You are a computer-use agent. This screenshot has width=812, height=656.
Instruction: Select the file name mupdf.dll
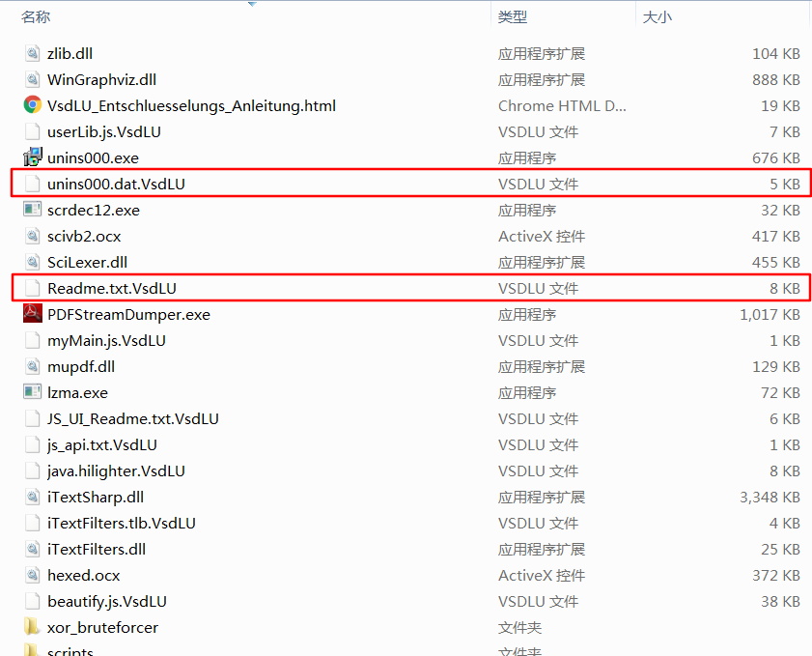(81, 367)
